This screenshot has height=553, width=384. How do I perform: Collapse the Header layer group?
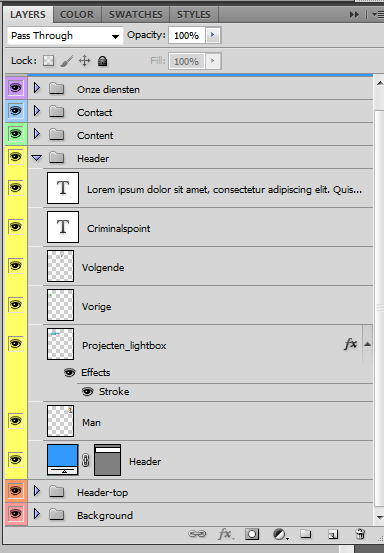(x=37, y=158)
